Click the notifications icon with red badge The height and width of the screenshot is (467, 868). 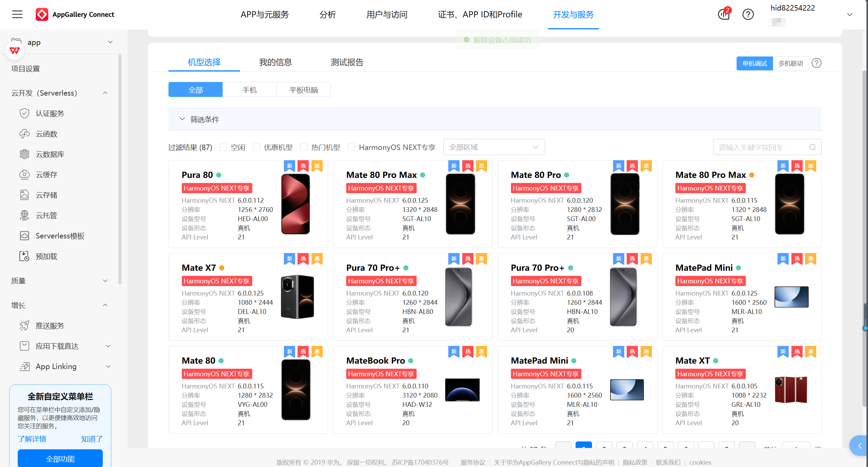pos(724,14)
